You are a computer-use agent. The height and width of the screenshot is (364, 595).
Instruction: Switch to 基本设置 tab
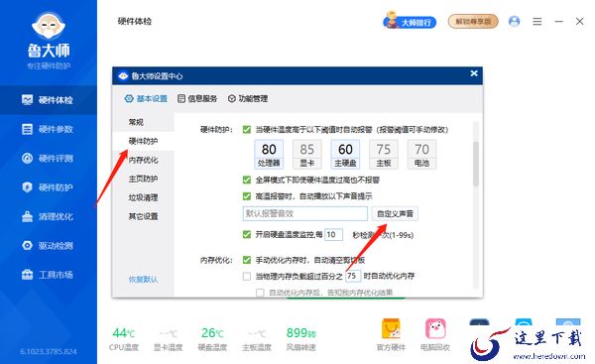point(146,98)
